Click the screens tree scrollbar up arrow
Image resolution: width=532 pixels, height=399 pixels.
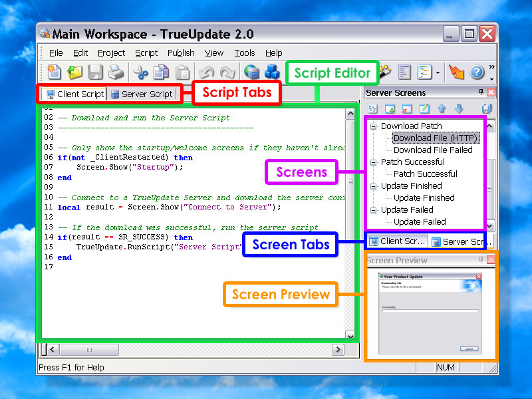point(490,126)
